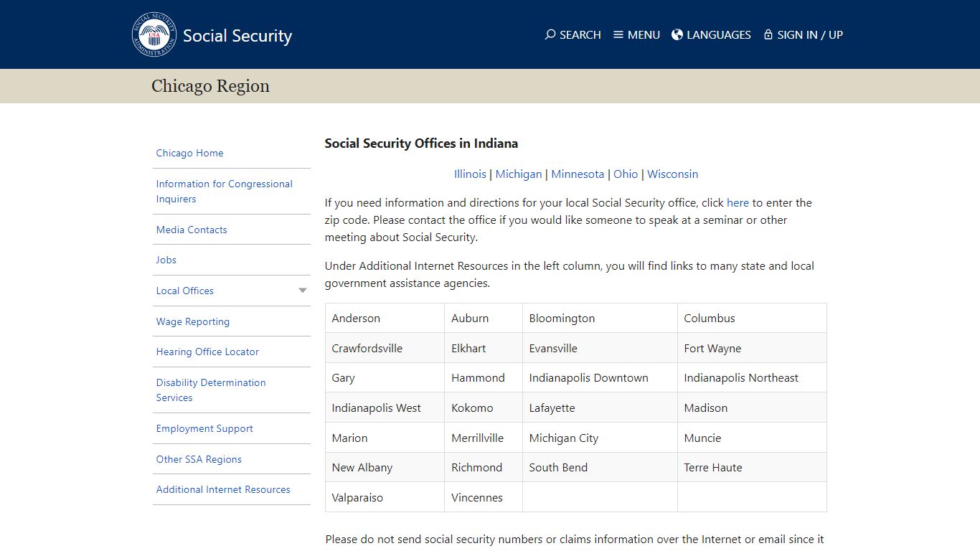Select the Merrillville table cell
The height and width of the screenshot is (551, 980).
[x=484, y=438]
